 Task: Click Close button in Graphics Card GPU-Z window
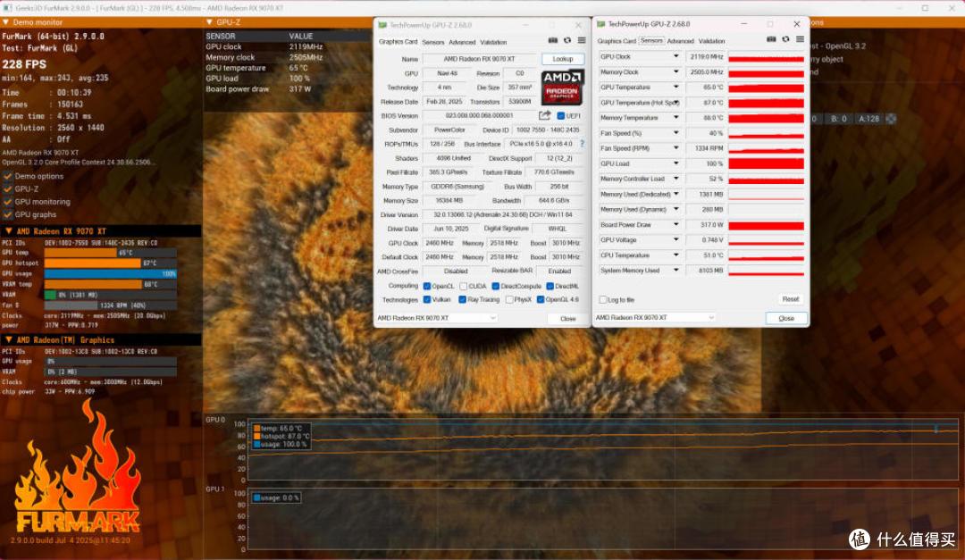(568, 319)
